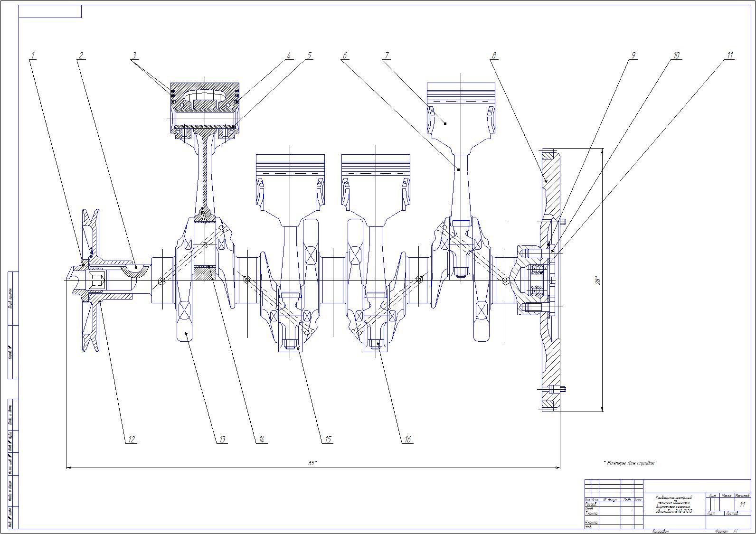Click the 'Листов' cell in title block
This screenshot has width=756, height=534.
[x=732, y=514]
